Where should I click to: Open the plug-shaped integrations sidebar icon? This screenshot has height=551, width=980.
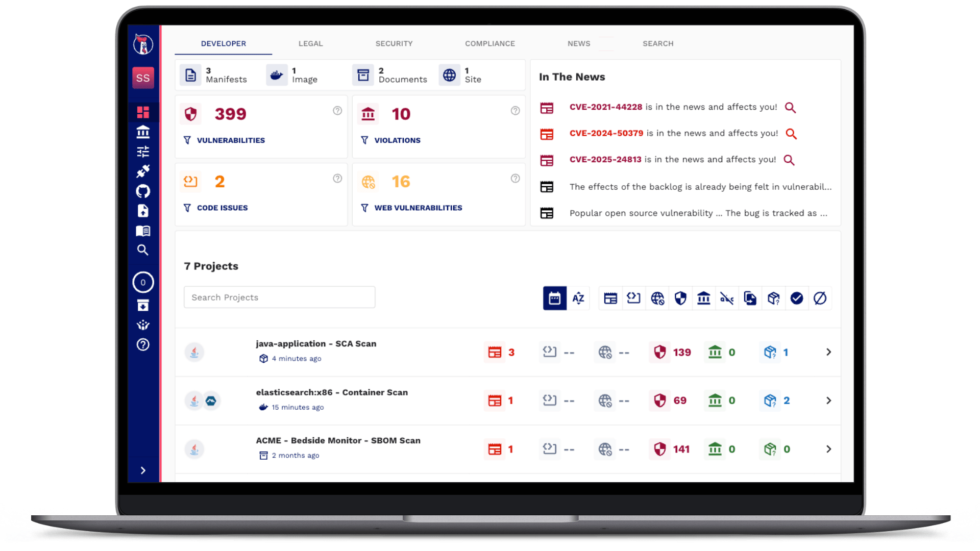pos(143,171)
